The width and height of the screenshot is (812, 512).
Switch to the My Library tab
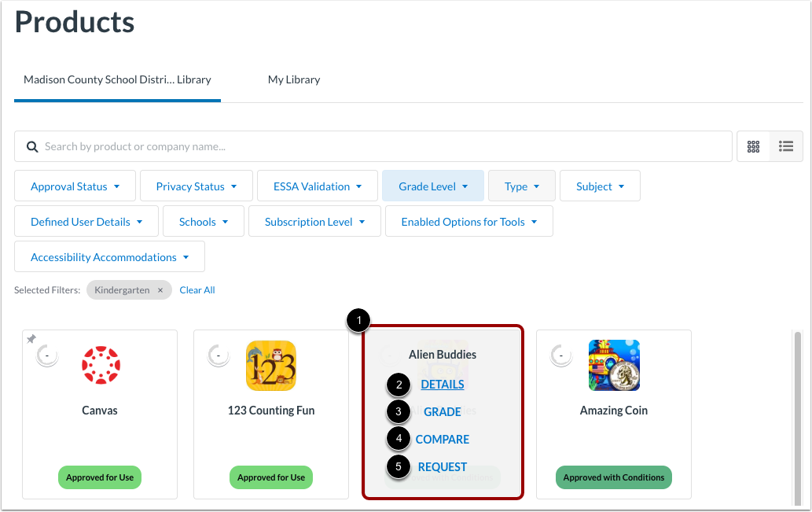pyautogui.click(x=294, y=79)
